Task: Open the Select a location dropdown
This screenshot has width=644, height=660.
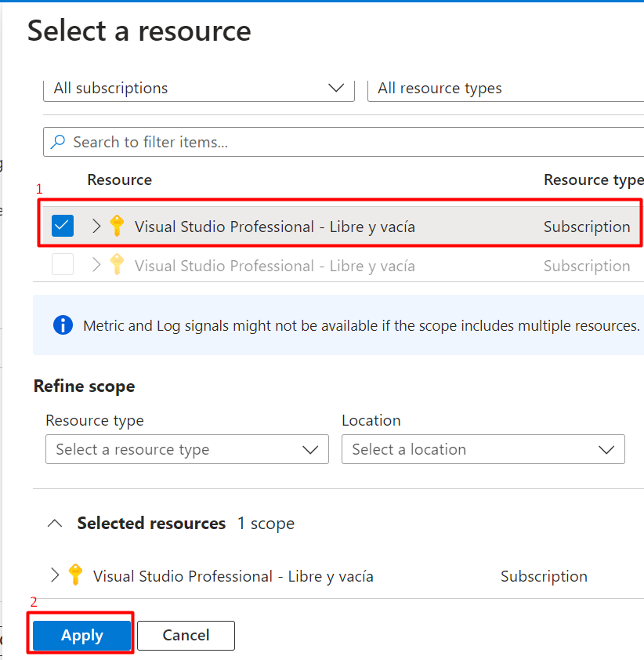Action: pyautogui.click(x=483, y=449)
